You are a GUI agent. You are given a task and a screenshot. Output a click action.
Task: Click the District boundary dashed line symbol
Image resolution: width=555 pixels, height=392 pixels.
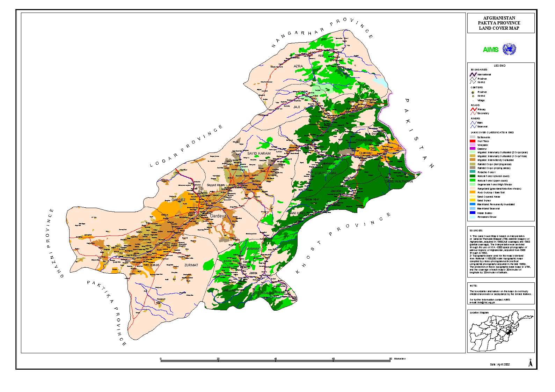pyautogui.click(x=473, y=82)
